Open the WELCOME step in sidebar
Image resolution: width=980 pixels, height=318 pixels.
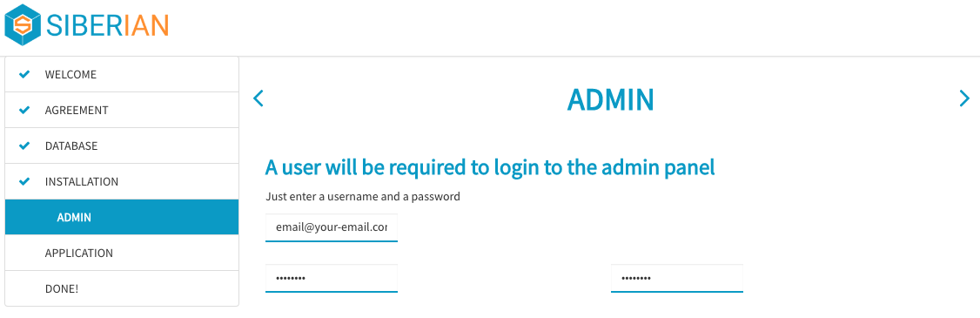[122, 75]
